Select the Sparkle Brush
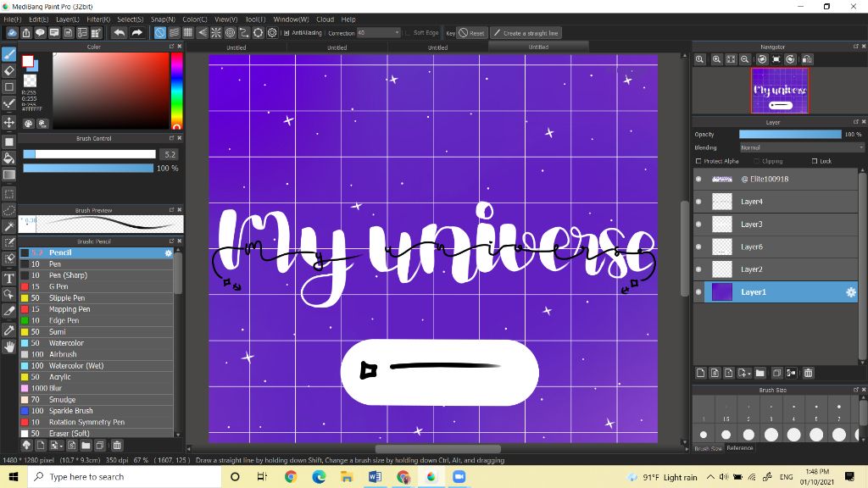This screenshot has width=868, height=488. [97, 411]
